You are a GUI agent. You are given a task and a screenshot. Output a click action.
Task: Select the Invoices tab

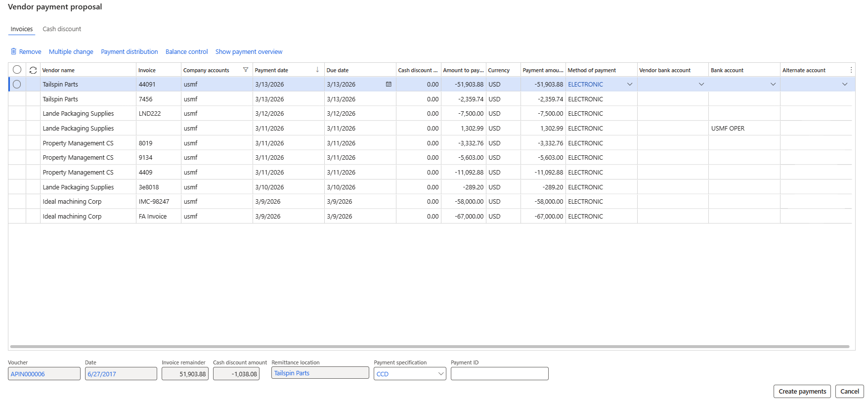22,29
